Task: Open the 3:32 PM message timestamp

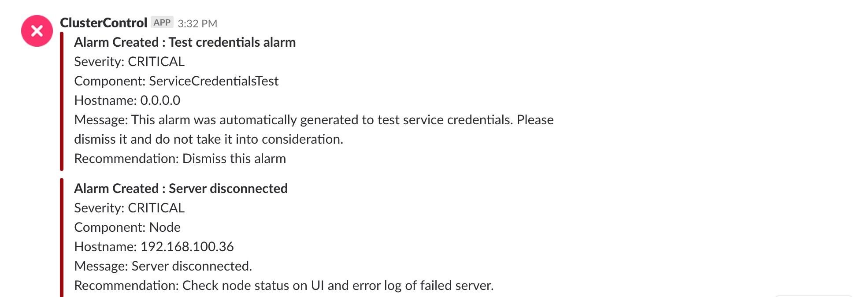Action: coord(197,23)
